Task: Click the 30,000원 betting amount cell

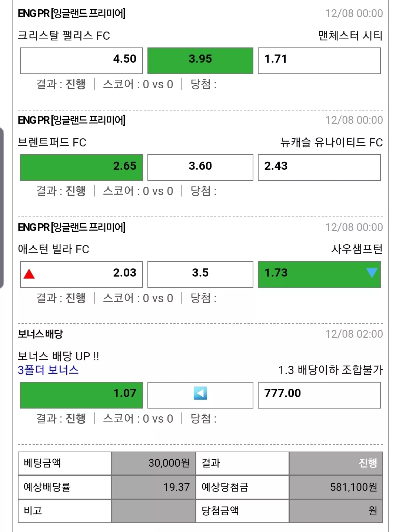Action: click(x=153, y=463)
